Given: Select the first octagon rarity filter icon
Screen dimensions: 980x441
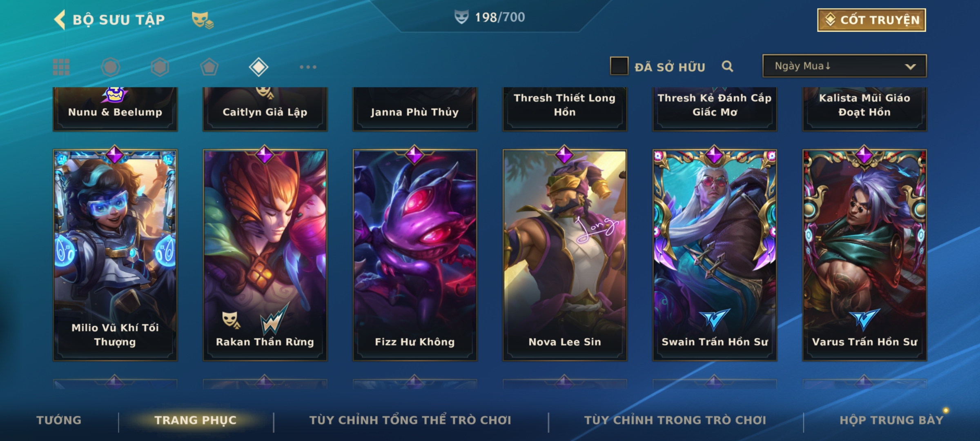Looking at the screenshot, I should click(x=111, y=67).
